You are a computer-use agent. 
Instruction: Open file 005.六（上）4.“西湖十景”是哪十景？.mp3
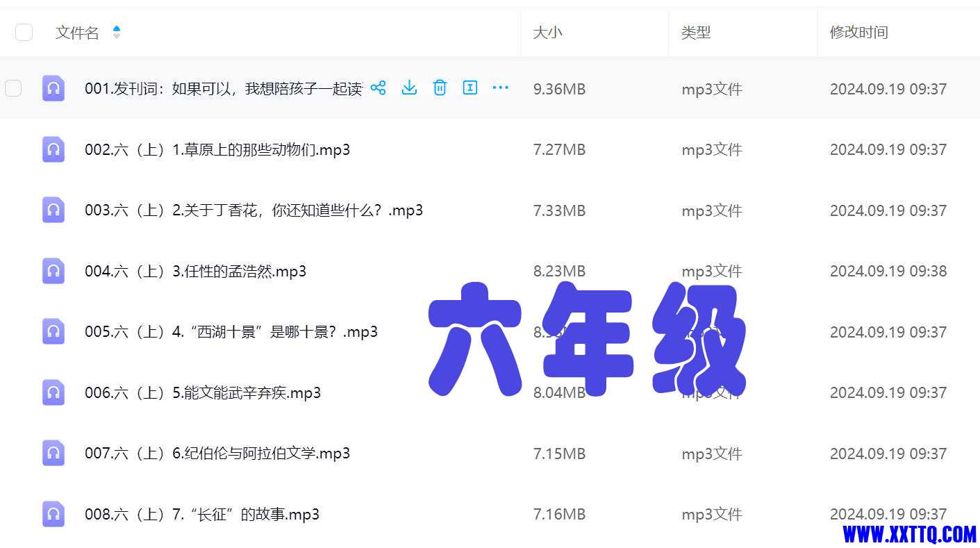pyautogui.click(x=231, y=331)
